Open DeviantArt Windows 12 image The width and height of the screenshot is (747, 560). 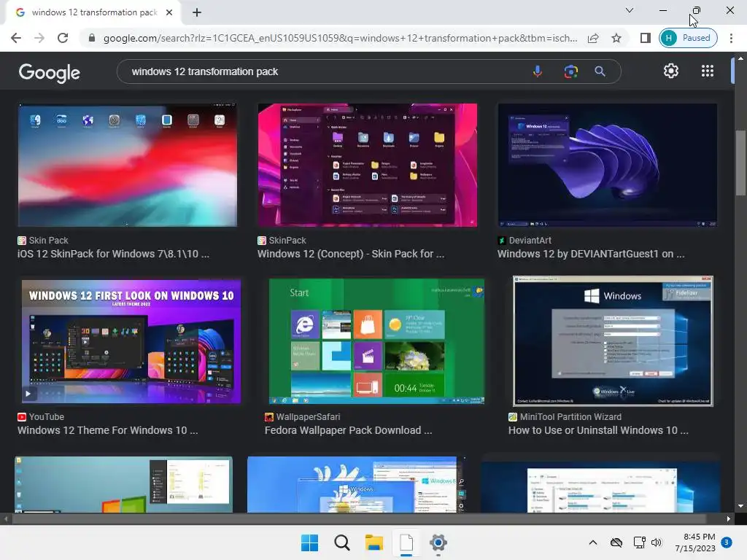608,165
